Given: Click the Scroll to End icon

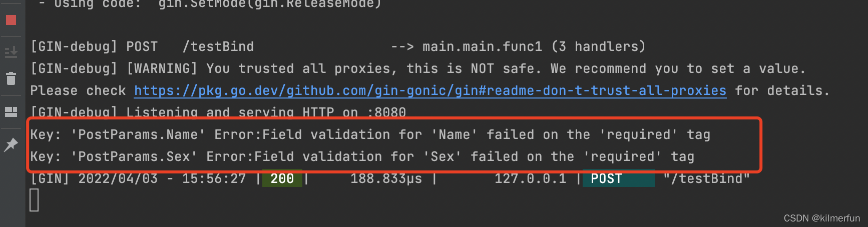Looking at the screenshot, I should click(11, 51).
